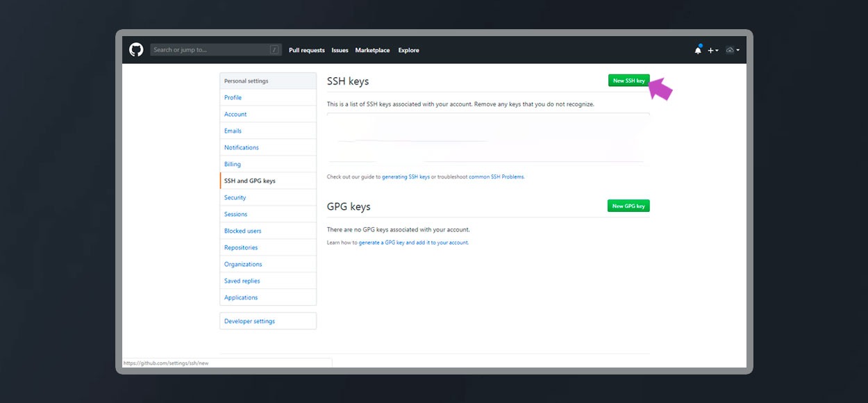Open Issues in top navigation
This screenshot has width=868, height=403.
click(340, 50)
